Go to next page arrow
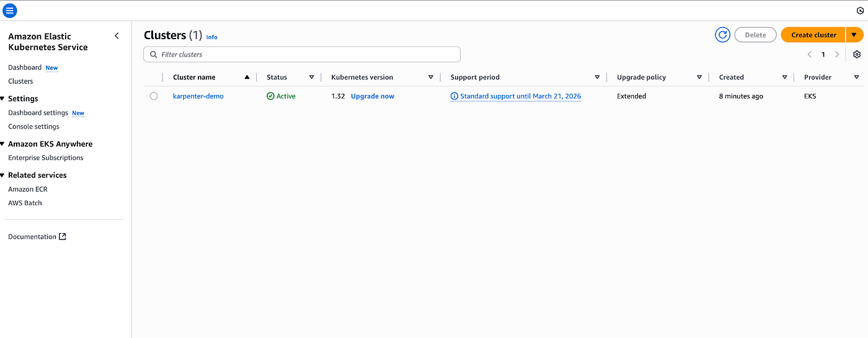Image resolution: width=868 pixels, height=338 pixels. 837,55
